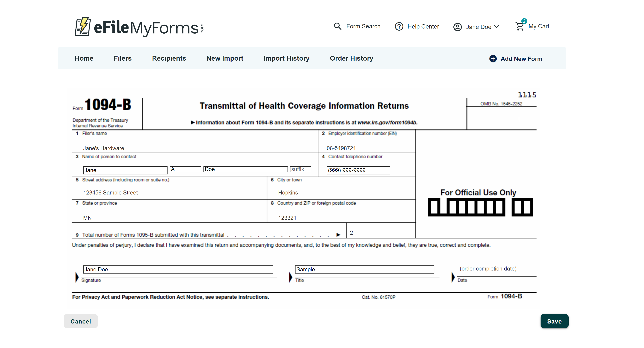This screenshot has width=644, height=348.
Task: Click the Form Search magnifier icon
Action: click(338, 26)
